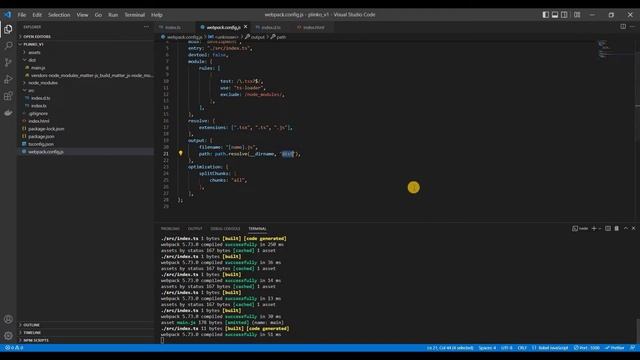Click the Spaces: 4 indentation selector
Screen dimensions: 640x360
click(487, 348)
